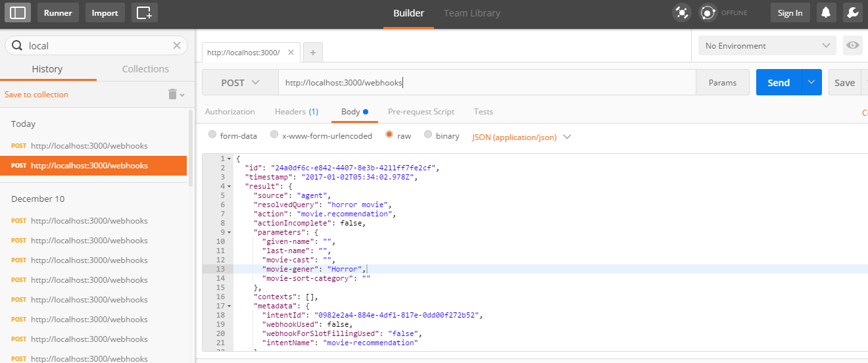Collapse the "parameters" fold arrow line 9
Image resolution: width=868 pixels, height=363 pixels.
(x=229, y=232)
